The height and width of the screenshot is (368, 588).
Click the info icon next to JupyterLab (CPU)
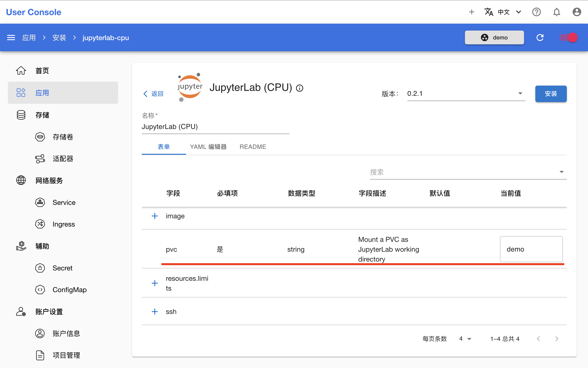300,88
